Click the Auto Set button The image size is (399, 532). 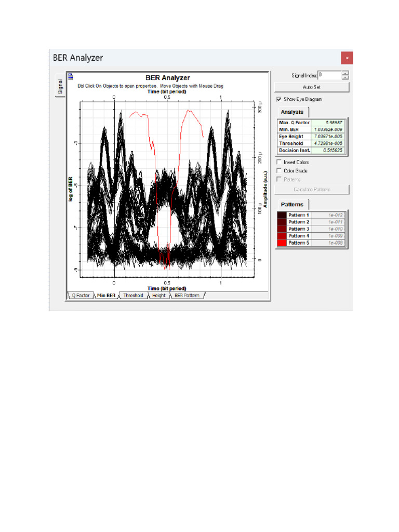312,87
